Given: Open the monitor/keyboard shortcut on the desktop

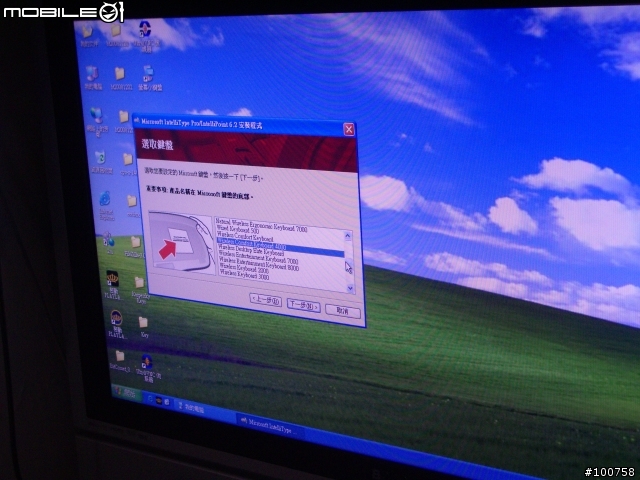Looking at the screenshot, I should coord(149,78).
